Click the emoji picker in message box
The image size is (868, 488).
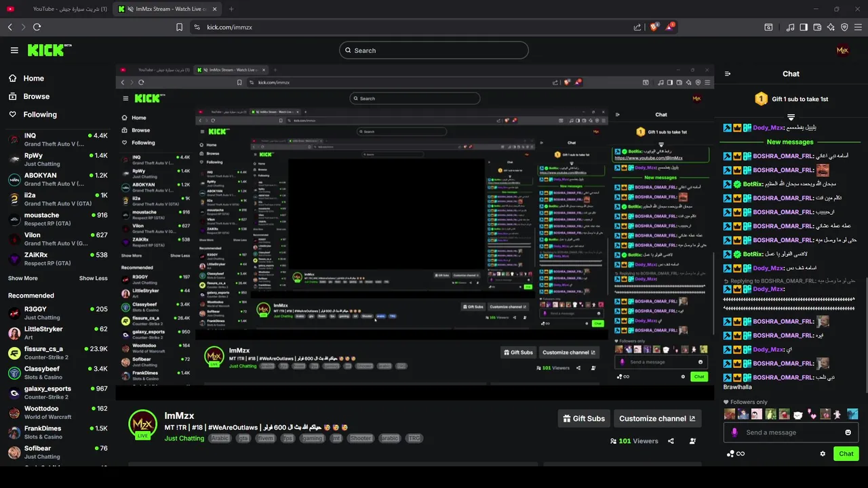click(848, 432)
